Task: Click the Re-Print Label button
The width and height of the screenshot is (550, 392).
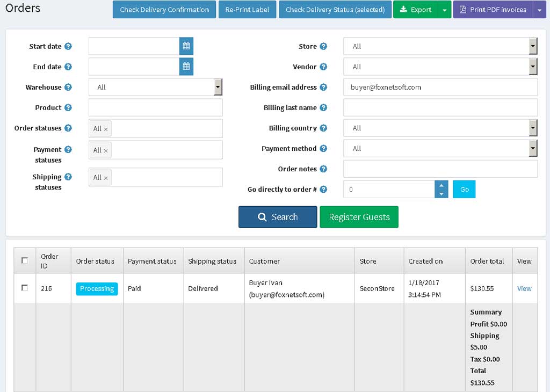Action: (x=247, y=10)
